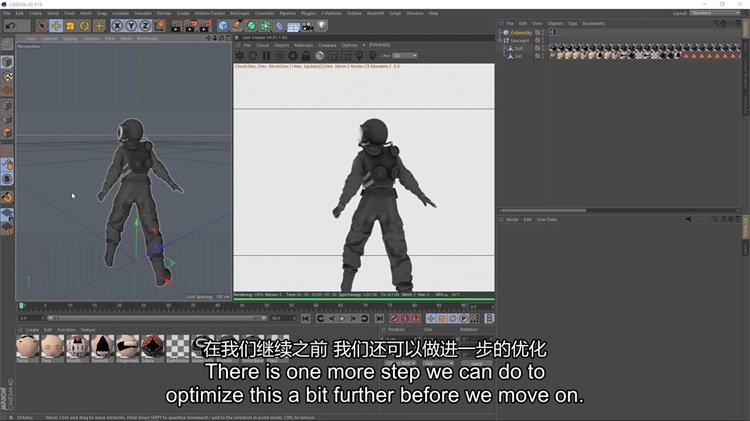The width and height of the screenshot is (750, 421).
Task: Toggle the Z axis lock
Action: coord(145,25)
